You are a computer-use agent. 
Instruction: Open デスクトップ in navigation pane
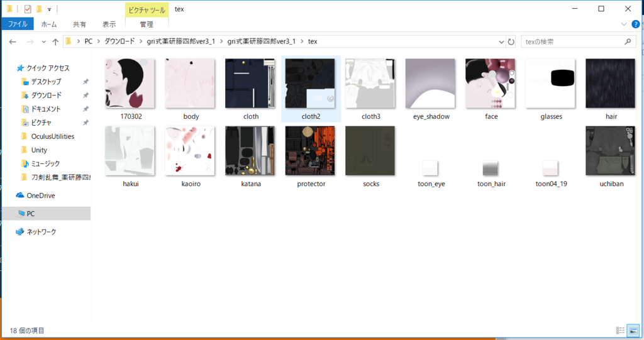46,81
